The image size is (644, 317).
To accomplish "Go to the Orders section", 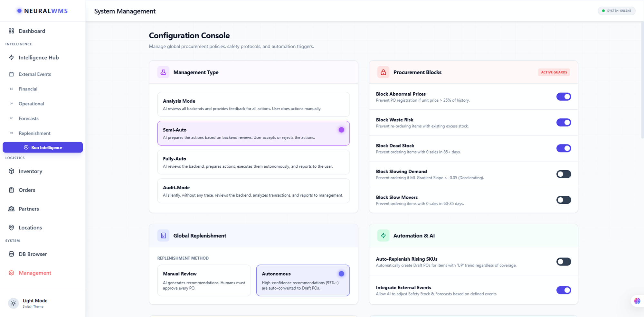I will 26,190.
